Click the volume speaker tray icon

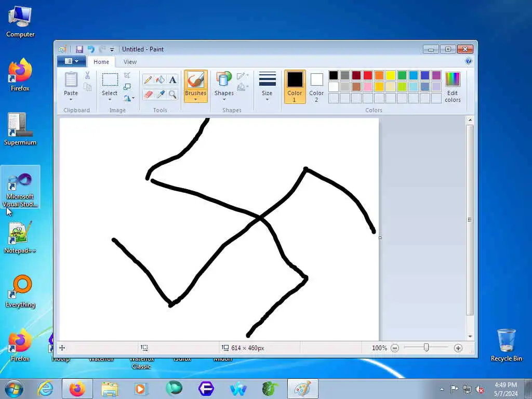[x=480, y=389]
